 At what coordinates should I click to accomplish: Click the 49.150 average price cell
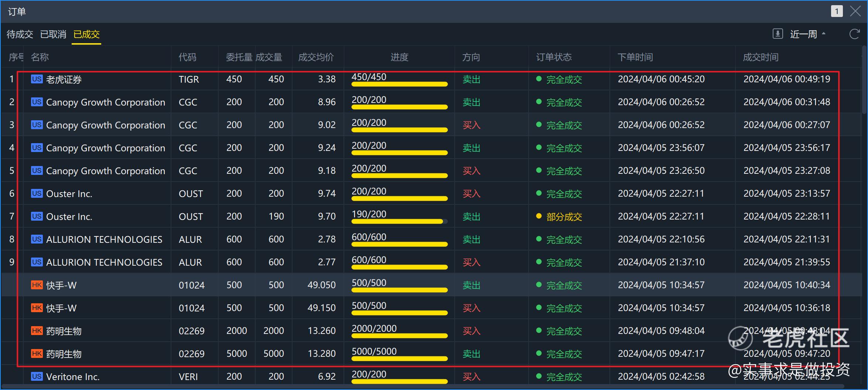coord(322,308)
